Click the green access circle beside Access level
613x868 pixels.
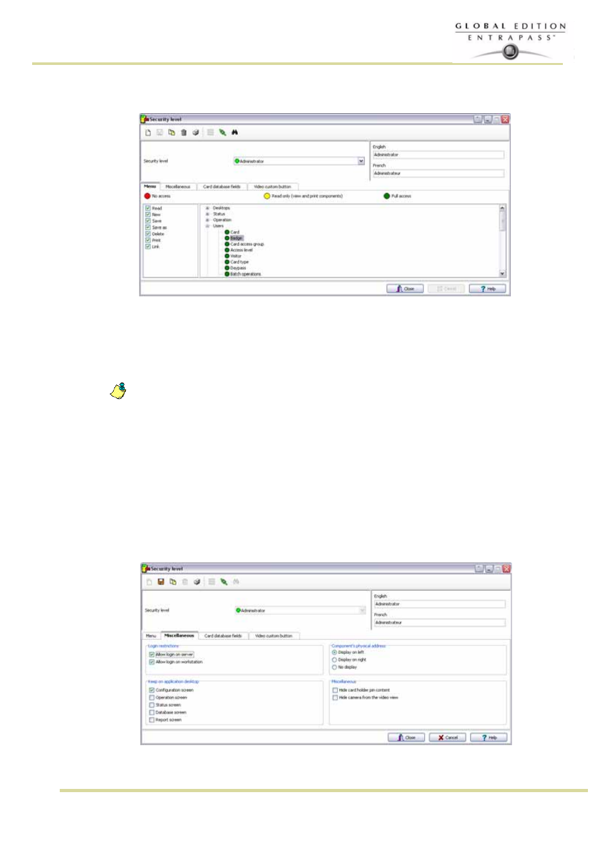click(227, 250)
